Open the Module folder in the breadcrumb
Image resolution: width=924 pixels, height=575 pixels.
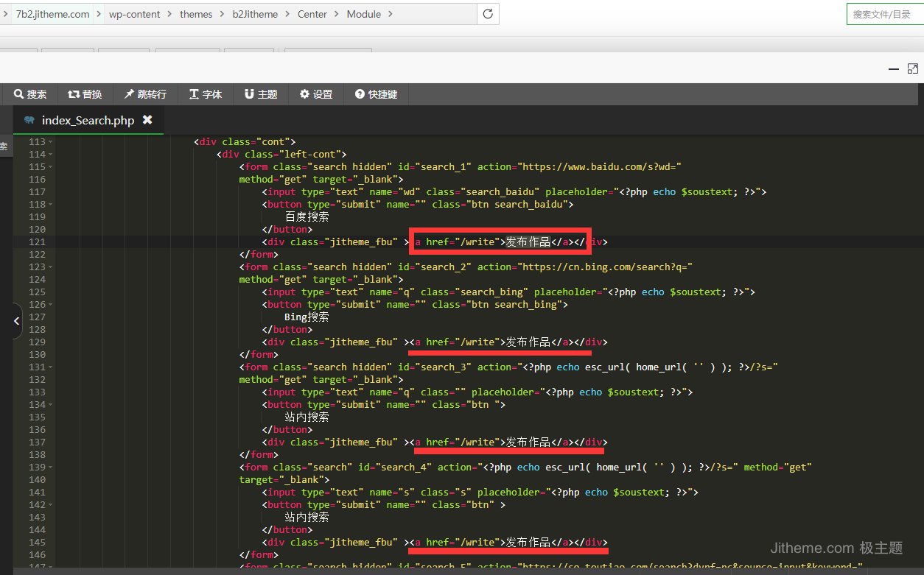pyautogui.click(x=363, y=14)
